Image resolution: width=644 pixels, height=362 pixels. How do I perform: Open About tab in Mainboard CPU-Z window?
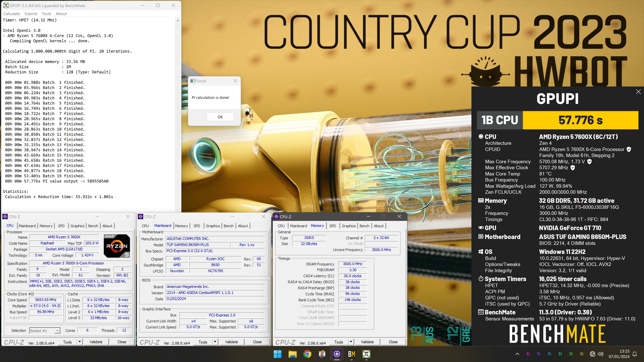click(243, 226)
